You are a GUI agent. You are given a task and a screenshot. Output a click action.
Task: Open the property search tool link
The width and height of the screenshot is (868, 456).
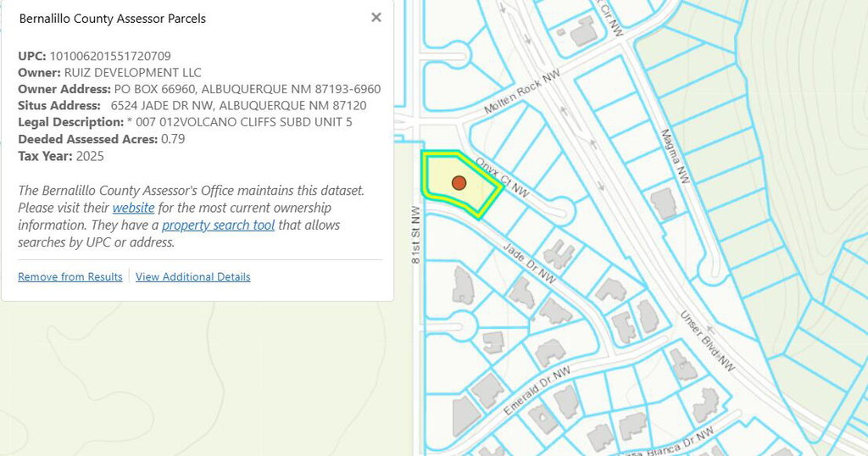point(218,225)
